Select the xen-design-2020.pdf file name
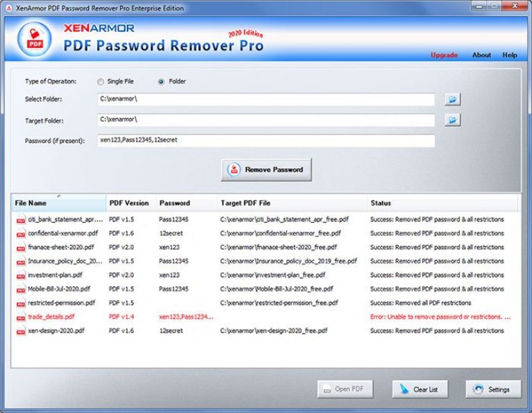This screenshot has height=413, width=532. [x=56, y=331]
